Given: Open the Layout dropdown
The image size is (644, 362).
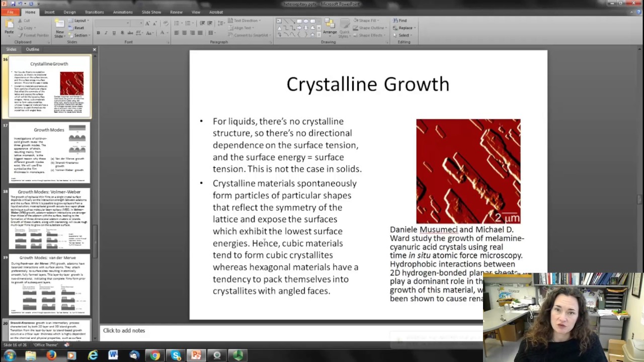Looking at the screenshot, I should [78, 21].
